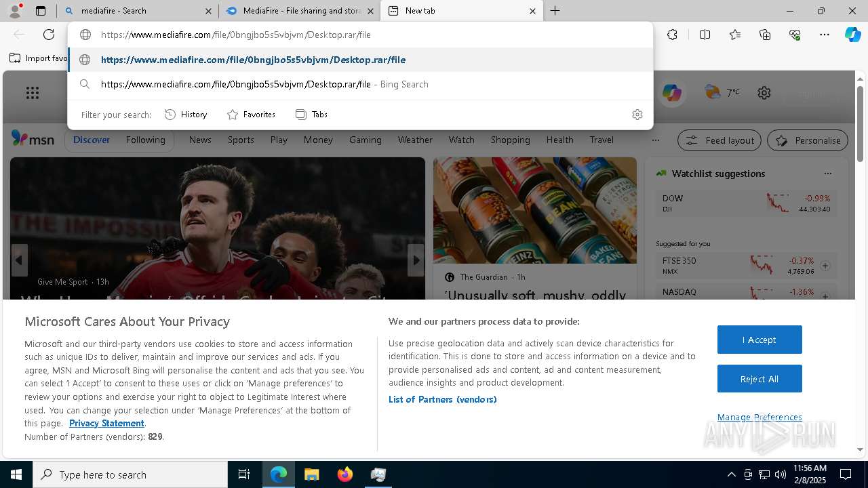Open the tab actions menu icon
This screenshot has width=868, height=488.
tap(41, 11)
